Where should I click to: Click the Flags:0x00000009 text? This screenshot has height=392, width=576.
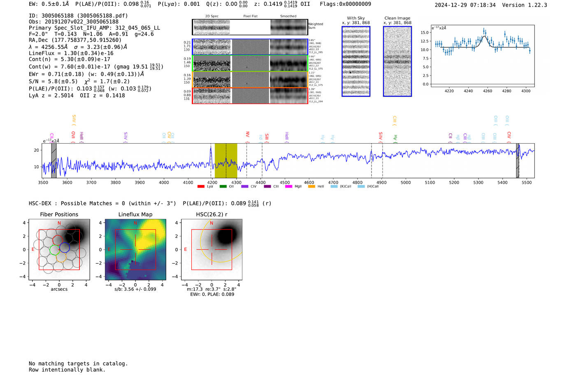[x=345, y=4]
